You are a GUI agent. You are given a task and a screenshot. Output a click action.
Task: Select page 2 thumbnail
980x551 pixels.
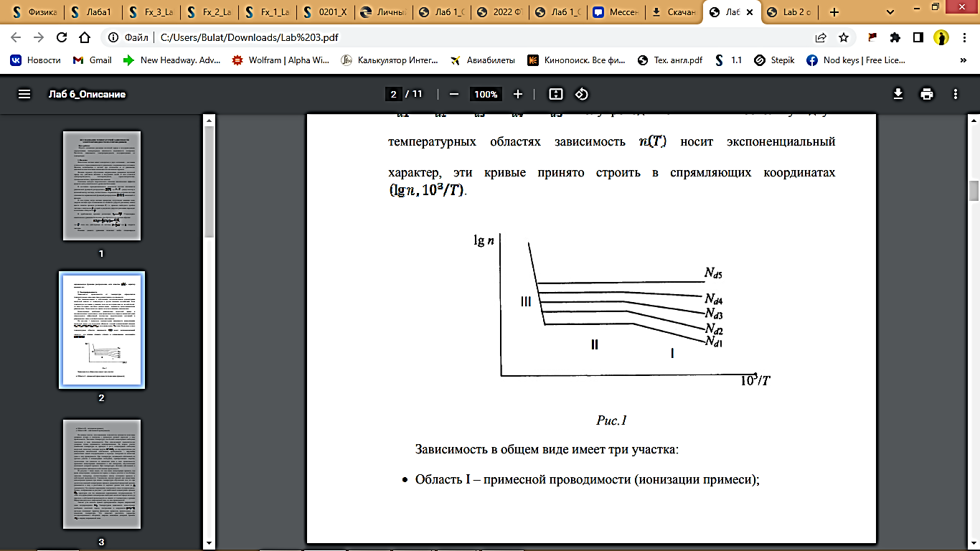coord(101,330)
